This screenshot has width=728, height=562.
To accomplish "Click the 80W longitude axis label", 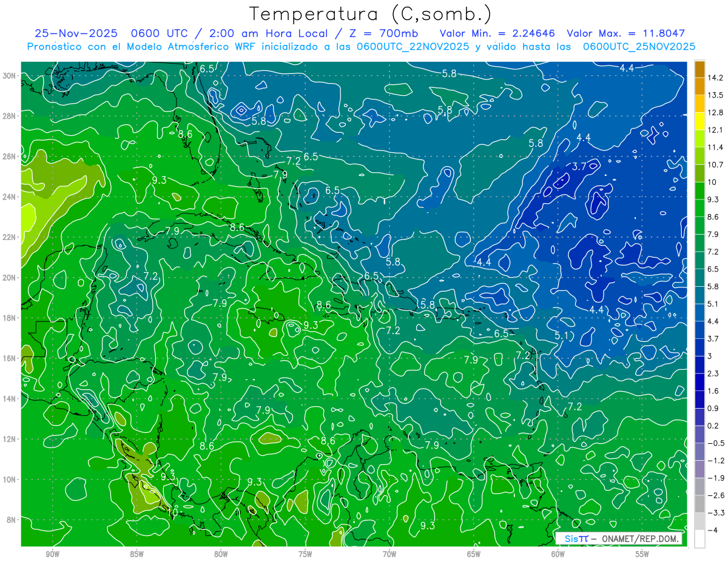I will (221, 554).
